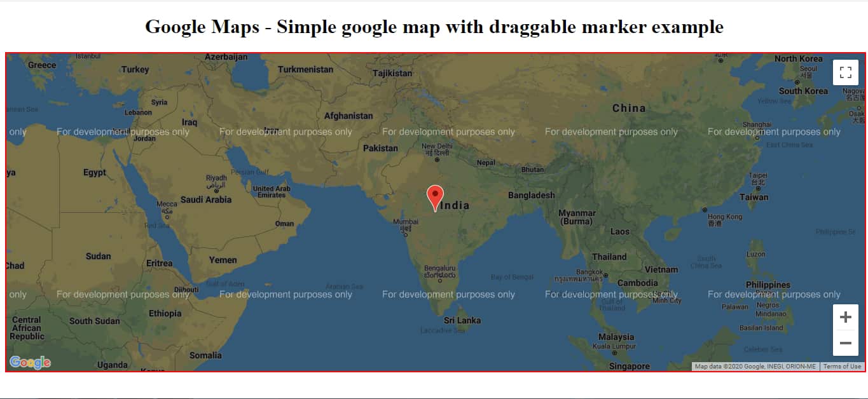This screenshot has height=399, width=868.
Task: Click the Somalia label
Action: click(x=205, y=355)
